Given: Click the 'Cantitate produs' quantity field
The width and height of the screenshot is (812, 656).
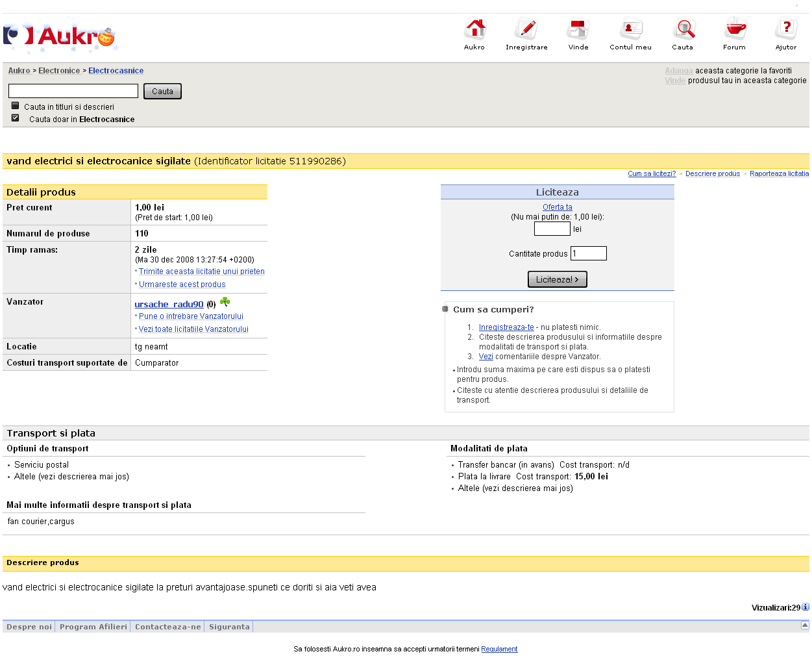Looking at the screenshot, I should pyautogui.click(x=588, y=253).
